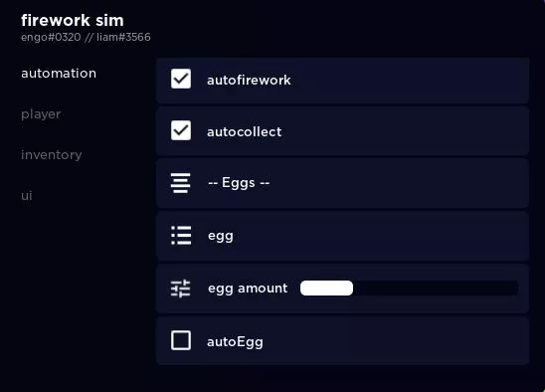Uncheck the autofirework checkbox
Image resolution: width=545 pixels, height=392 pixels.
coord(181,79)
